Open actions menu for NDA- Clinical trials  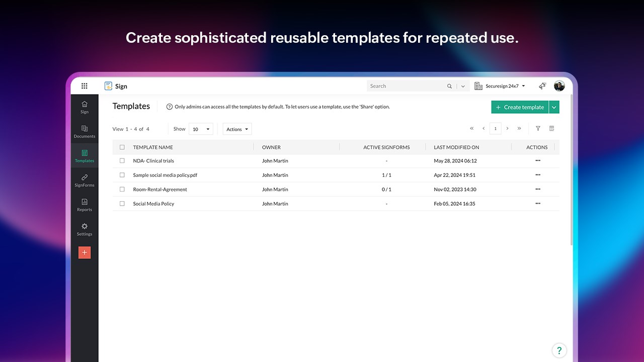pos(538,160)
